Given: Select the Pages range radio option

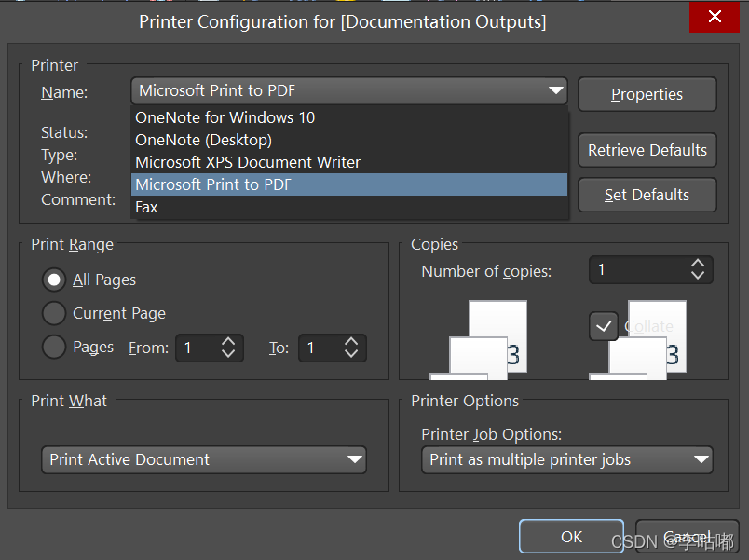Looking at the screenshot, I should click(54, 347).
